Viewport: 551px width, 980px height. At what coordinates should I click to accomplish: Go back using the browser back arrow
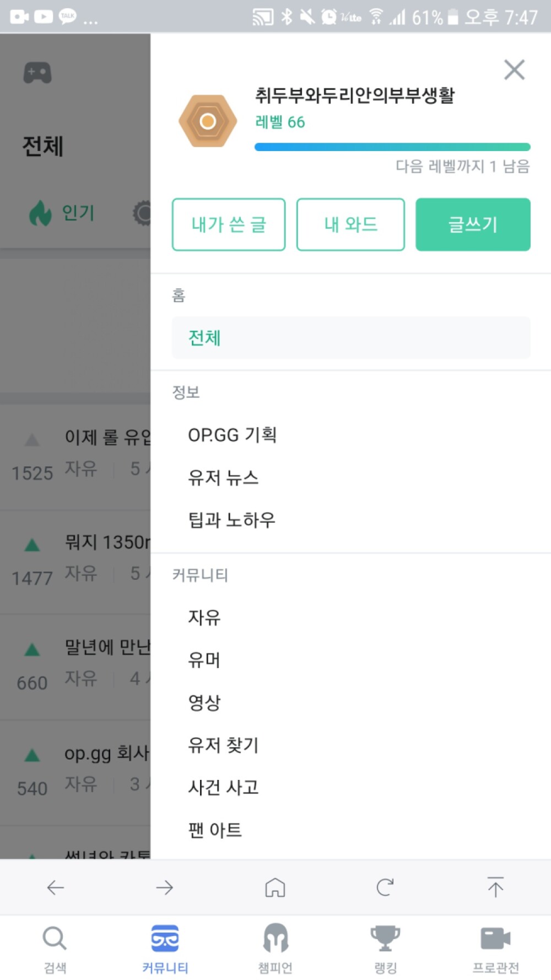point(56,887)
